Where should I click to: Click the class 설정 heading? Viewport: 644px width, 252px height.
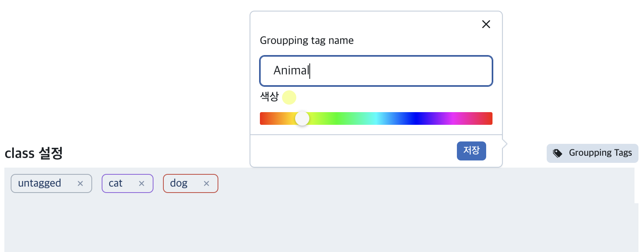point(34,153)
